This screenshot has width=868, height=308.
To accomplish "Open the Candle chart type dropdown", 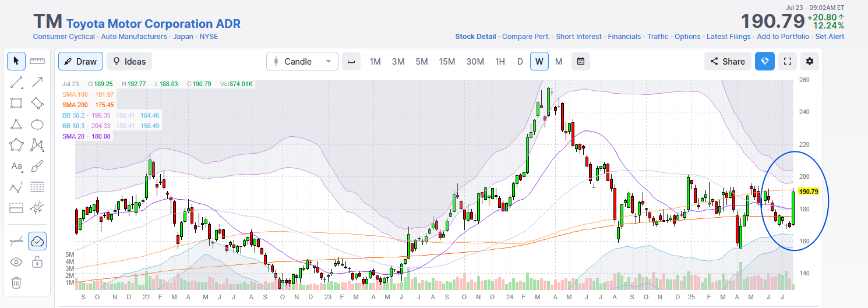I will pos(302,61).
